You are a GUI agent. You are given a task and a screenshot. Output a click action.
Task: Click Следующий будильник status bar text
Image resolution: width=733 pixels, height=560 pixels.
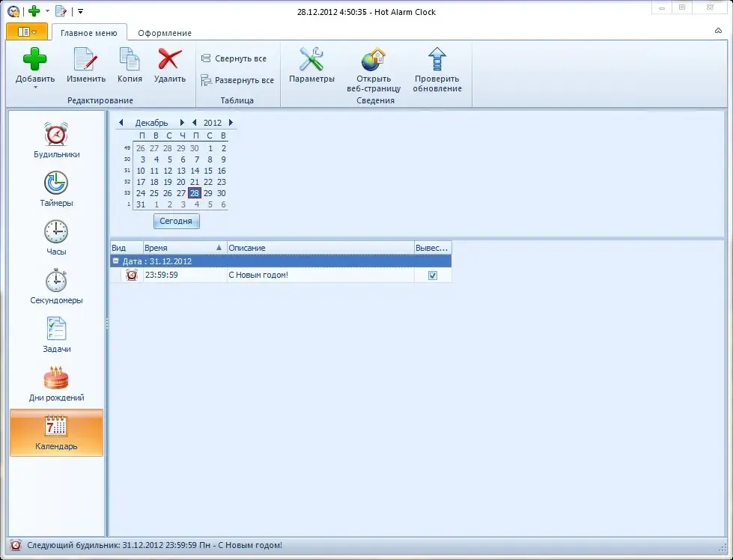tap(155, 545)
